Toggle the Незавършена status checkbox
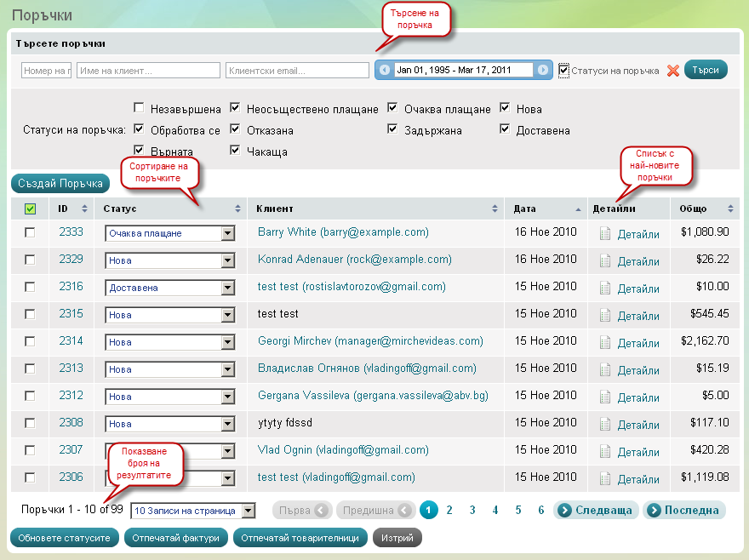The width and height of the screenshot is (749, 560). [139, 108]
